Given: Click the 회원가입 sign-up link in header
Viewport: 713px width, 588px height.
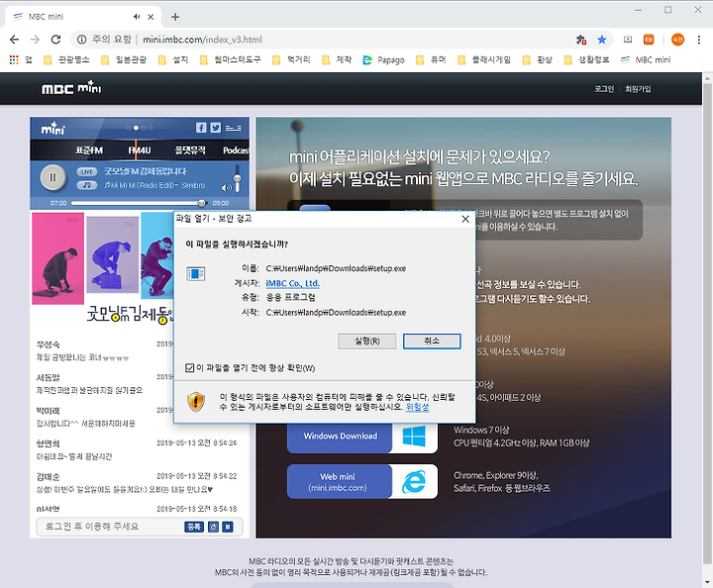Looking at the screenshot, I should coord(638,89).
